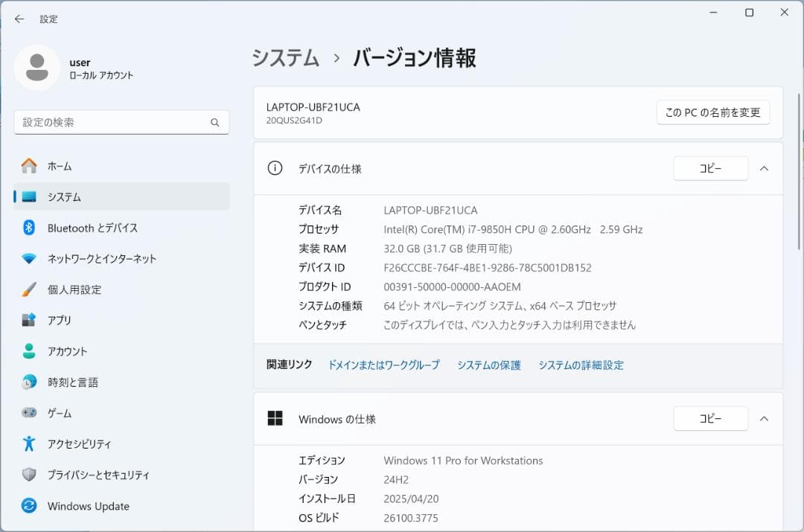The width and height of the screenshot is (804, 532).
Task: Click the 設定の検索 search field
Action: coord(112,123)
